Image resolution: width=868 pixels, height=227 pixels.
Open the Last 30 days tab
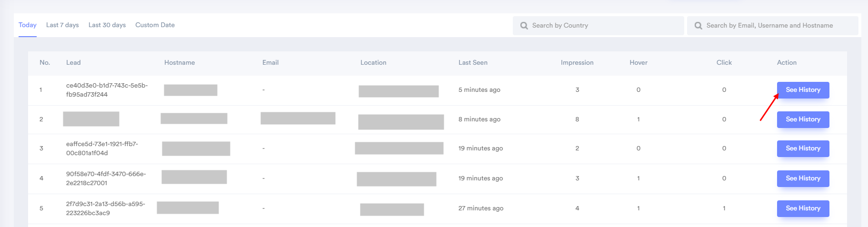[107, 25]
